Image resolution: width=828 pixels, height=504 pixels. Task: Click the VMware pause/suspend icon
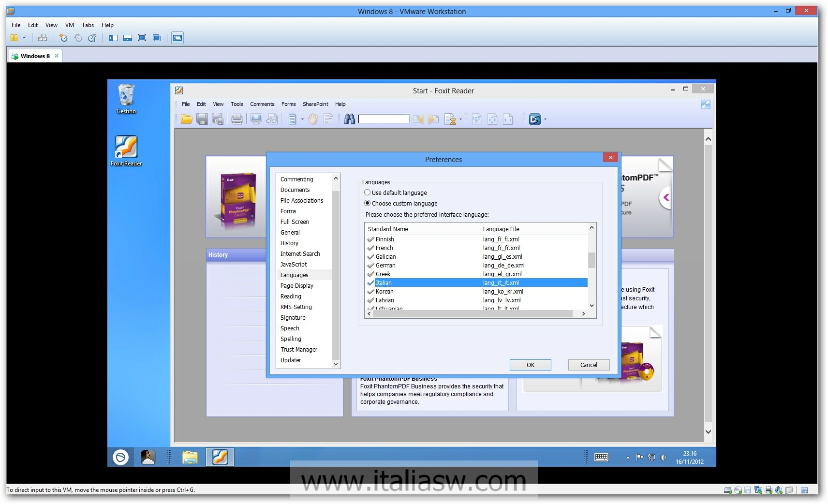click(14, 38)
